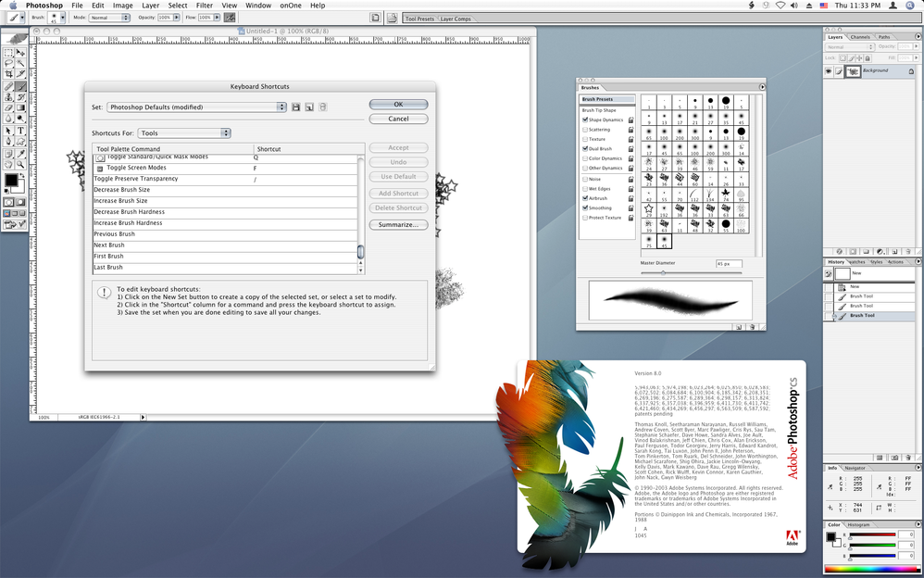Select the Crop tool

pyautogui.click(x=8, y=74)
